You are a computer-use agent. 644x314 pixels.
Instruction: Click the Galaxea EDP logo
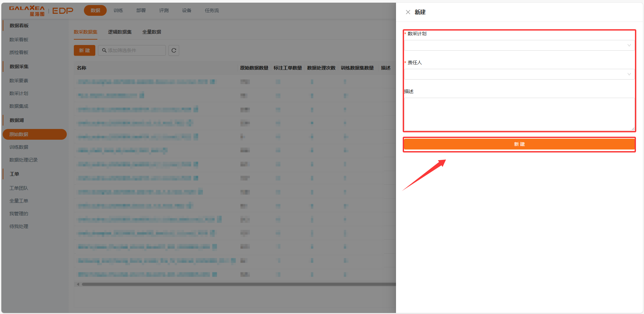pos(41,11)
